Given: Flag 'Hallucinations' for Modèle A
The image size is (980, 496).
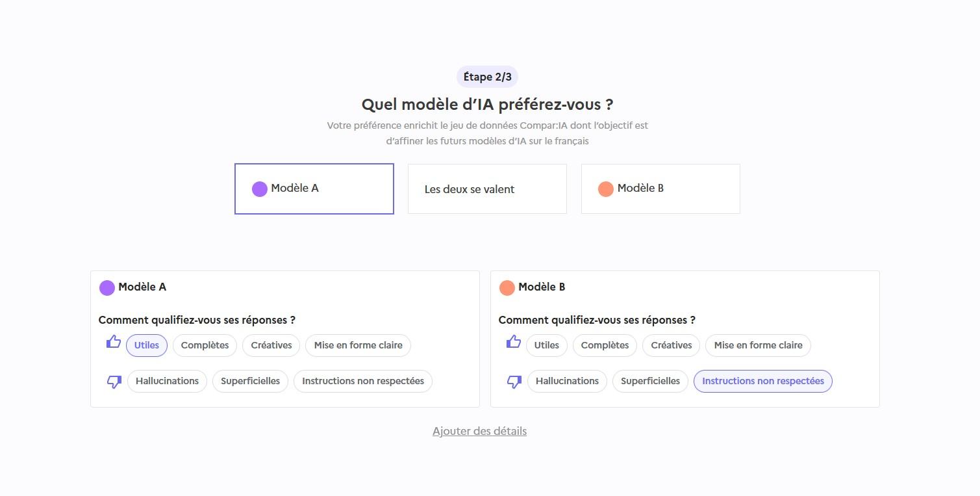Looking at the screenshot, I should pos(167,381).
